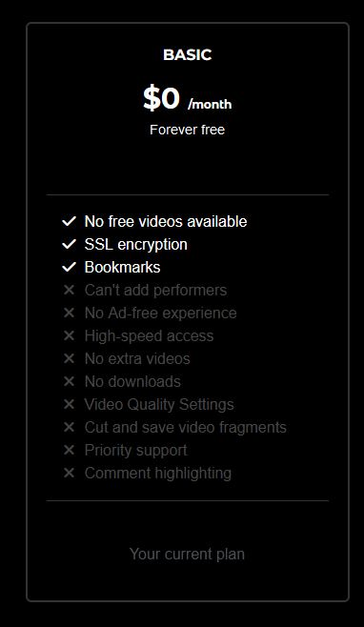The width and height of the screenshot is (364, 627).
Task: Click the checkmark beside Bookmarks
Action: click(x=70, y=267)
